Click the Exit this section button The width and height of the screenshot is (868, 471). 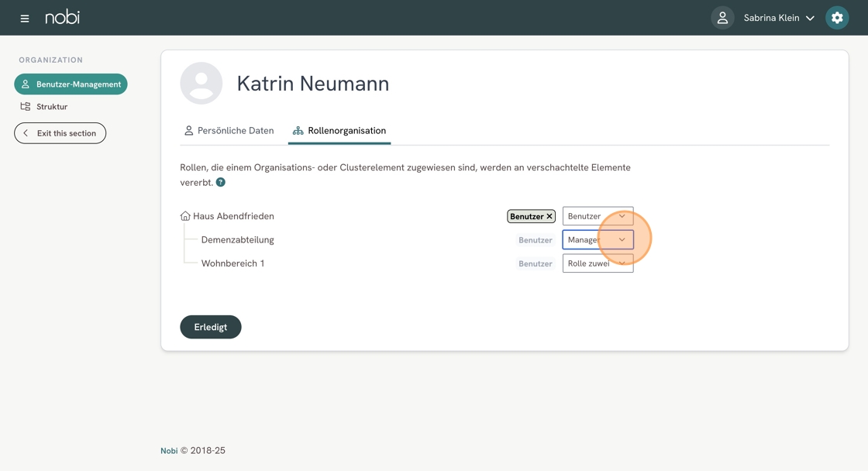60,133
